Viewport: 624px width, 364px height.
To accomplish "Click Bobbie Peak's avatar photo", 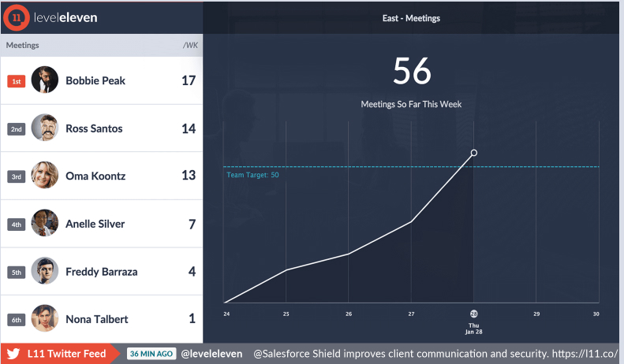I will point(45,80).
